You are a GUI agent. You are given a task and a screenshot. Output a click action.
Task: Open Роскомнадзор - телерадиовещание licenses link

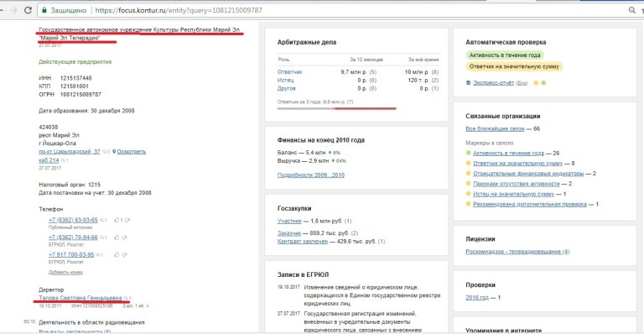tap(517, 252)
